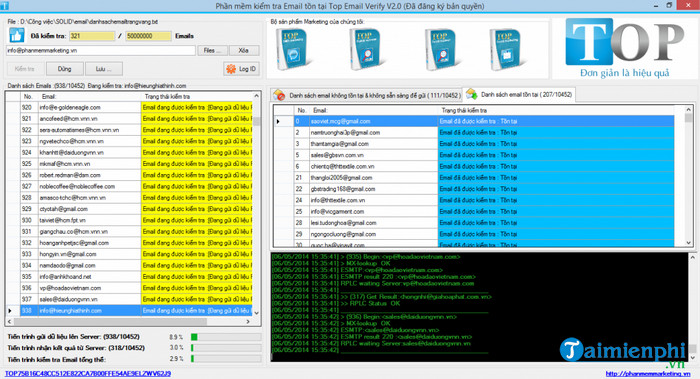Select row 938 info@hieunghiathinh.com
The height and width of the screenshot is (379, 700).
click(x=129, y=311)
